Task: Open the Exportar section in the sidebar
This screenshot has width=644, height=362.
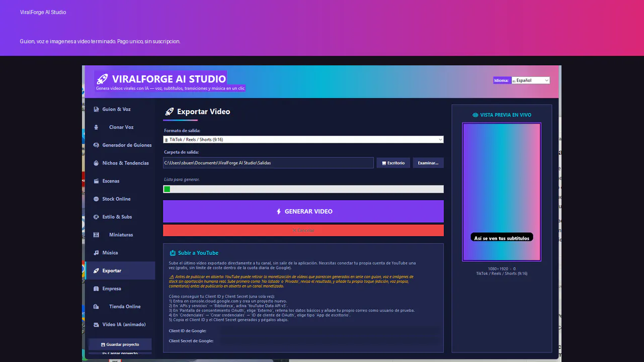Action: [120, 270]
